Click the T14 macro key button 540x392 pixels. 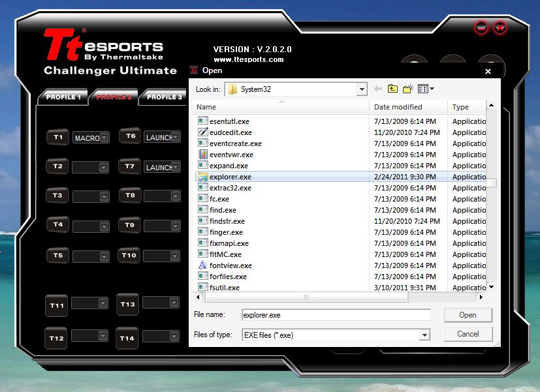point(127,339)
